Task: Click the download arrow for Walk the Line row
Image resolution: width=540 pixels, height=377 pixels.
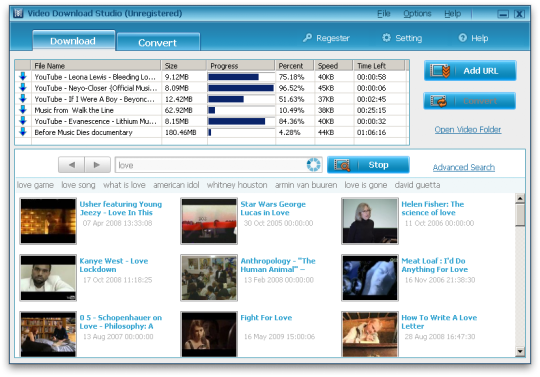Action: point(23,110)
